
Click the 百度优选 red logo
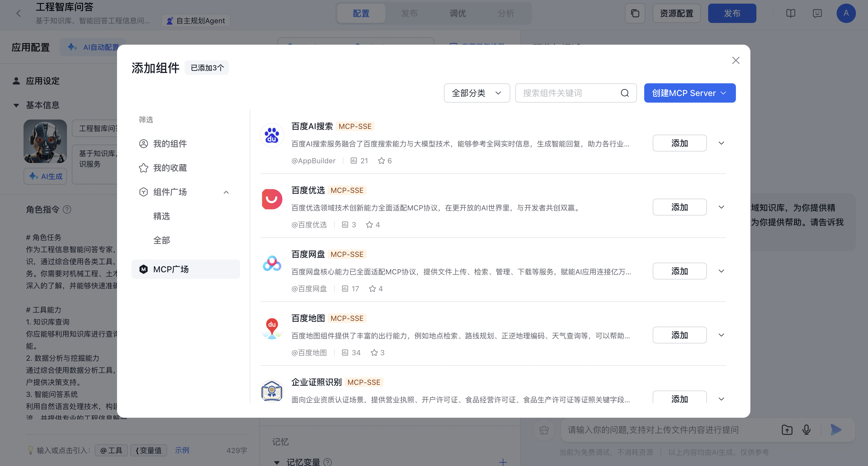pos(272,199)
